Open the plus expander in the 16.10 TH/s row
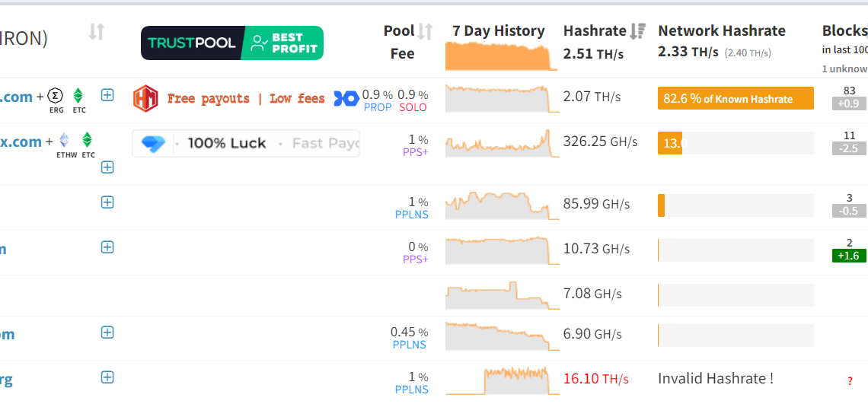868x404 pixels. [x=107, y=377]
